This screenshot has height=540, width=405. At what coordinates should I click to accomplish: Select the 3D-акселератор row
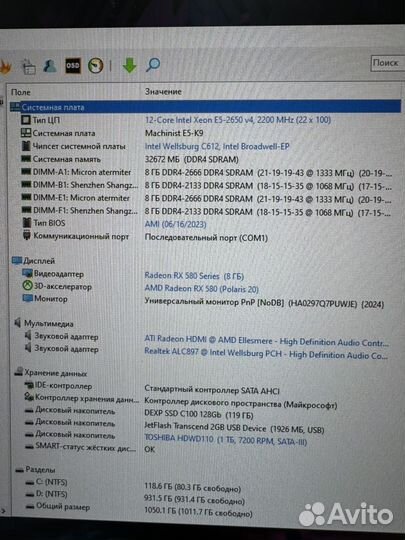click(57, 287)
